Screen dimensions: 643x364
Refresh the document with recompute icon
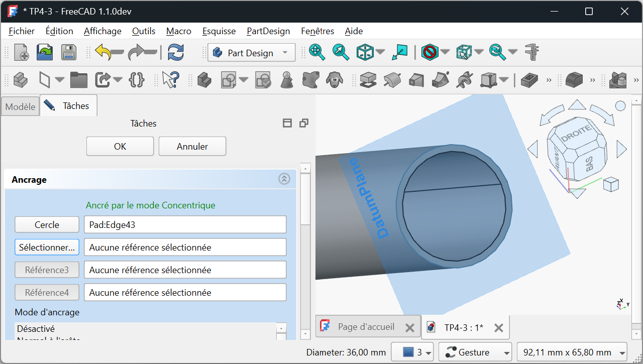coord(175,52)
